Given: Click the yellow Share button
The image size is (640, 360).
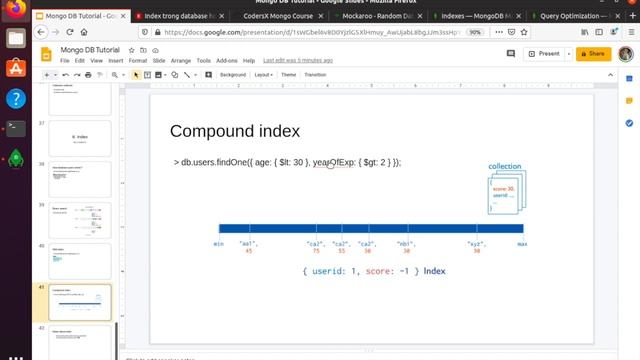Looking at the screenshot, I should [x=593, y=54].
